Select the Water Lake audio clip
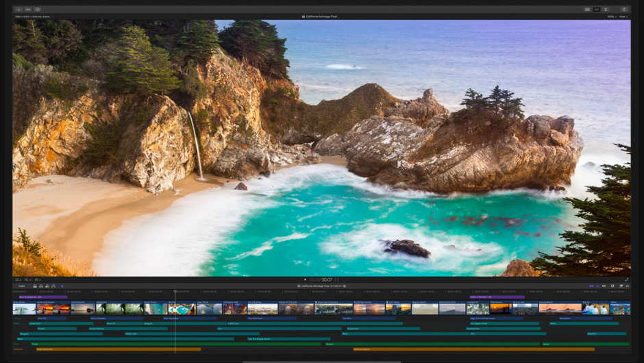The width and height of the screenshot is (644, 363). click(x=193, y=334)
